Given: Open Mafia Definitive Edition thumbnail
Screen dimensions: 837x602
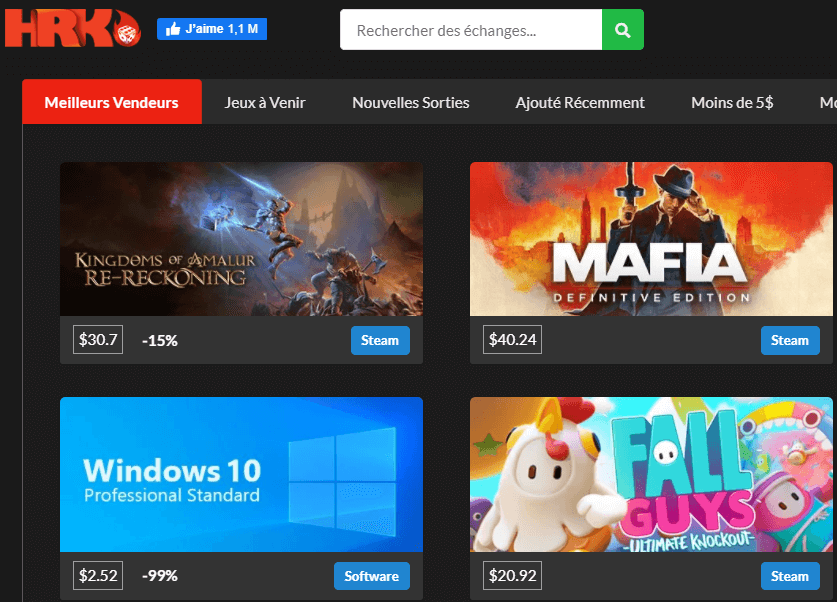Looking at the screenshot, I should point(651,239).
